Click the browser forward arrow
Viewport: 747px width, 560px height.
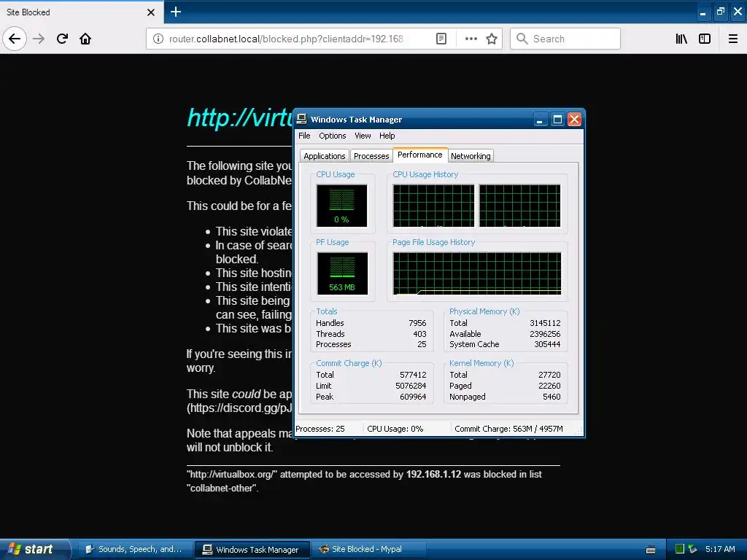(39, 39)
